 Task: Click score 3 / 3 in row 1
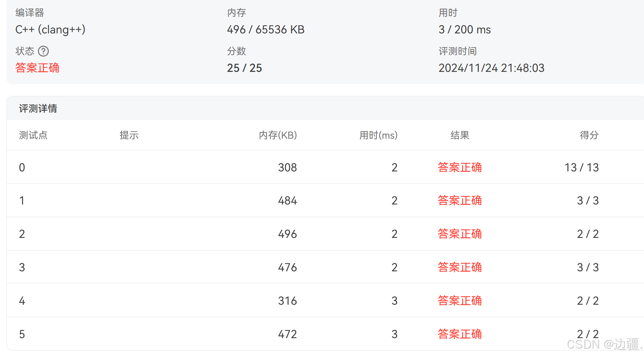click(588, 200)
